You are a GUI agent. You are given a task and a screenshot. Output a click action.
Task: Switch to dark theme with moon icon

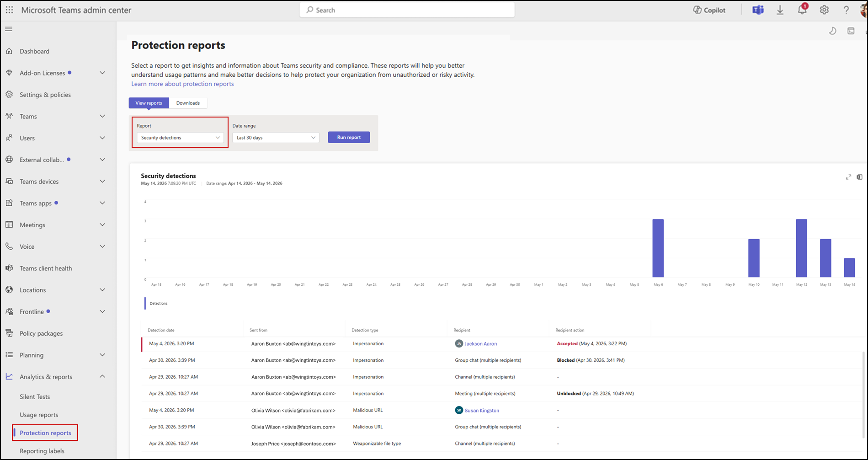pos(833,31)
